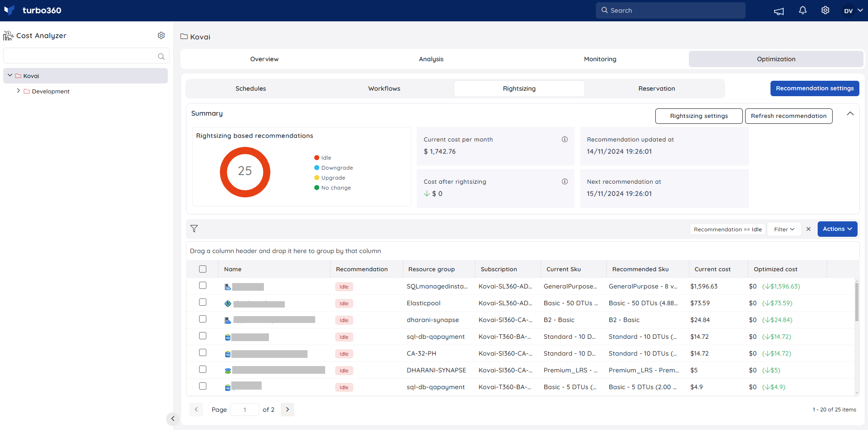Click Refresh recommendation button

click(789, 116)
